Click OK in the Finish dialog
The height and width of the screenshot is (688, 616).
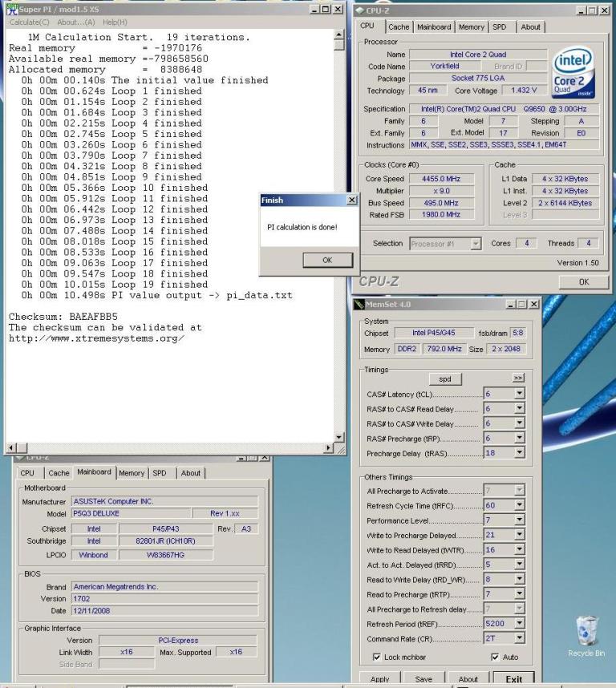click(x=327, y=260)
